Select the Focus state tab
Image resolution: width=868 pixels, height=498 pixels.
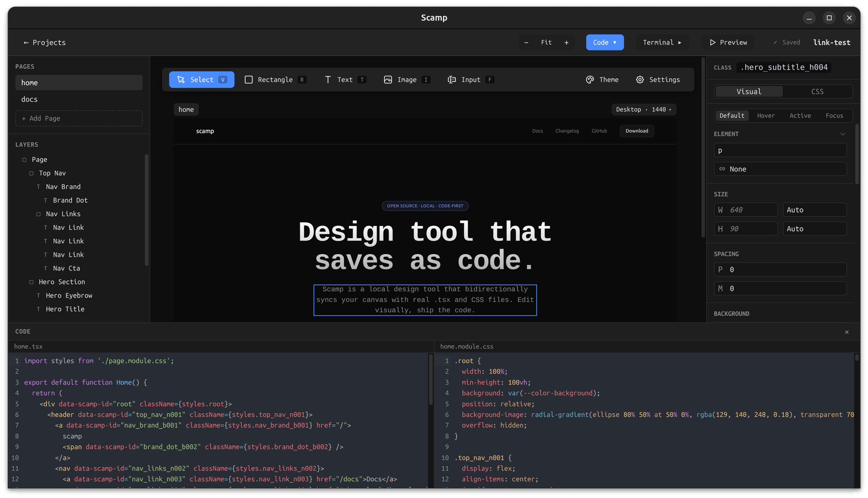click(x=835, y=116)
